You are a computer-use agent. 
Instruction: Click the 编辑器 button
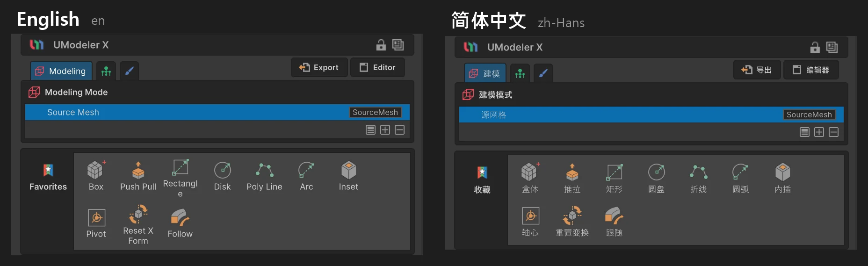pyautogui.click(x=811, y=70)
